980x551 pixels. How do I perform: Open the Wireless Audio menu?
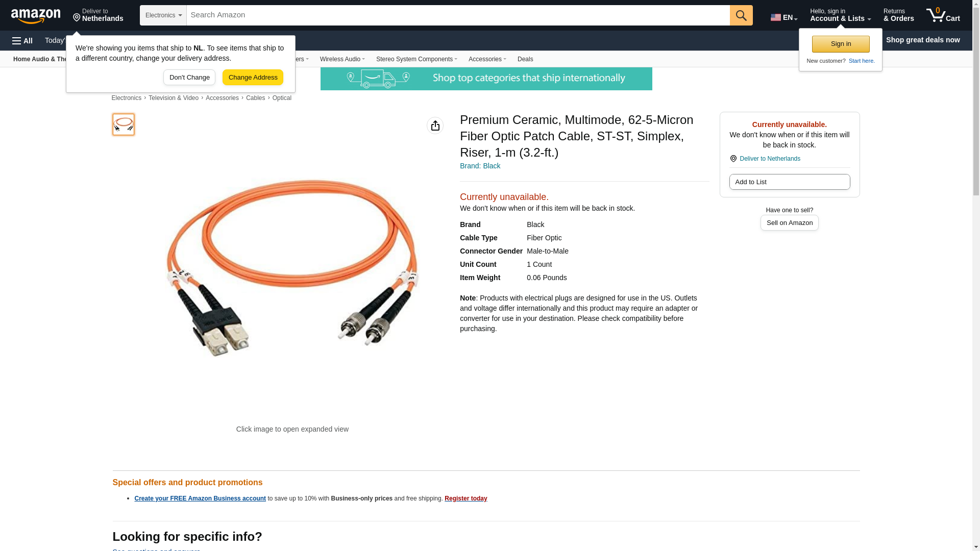(342, 59)
